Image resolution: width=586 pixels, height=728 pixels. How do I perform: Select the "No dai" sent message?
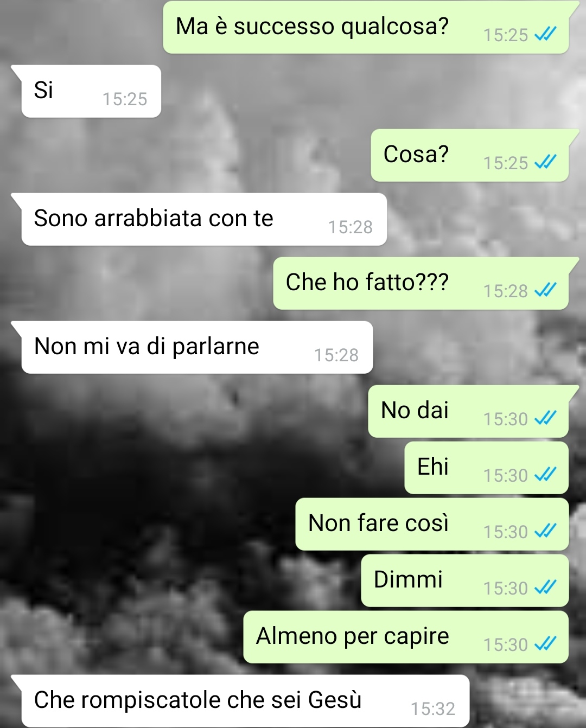coord(468,411)
